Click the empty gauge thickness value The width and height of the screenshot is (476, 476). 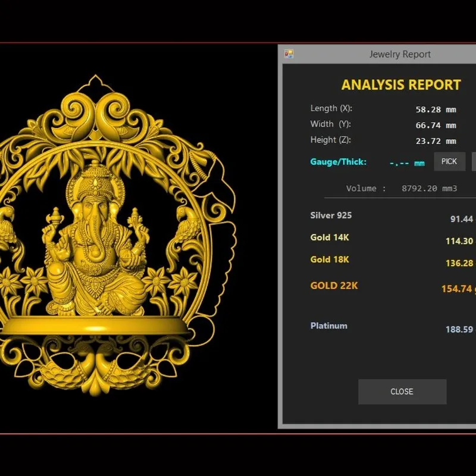(407, 163)
